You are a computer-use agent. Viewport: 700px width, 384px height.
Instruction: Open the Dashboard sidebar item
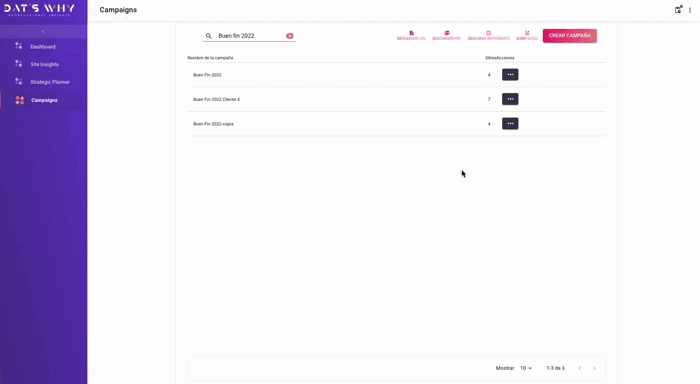pyautogui.click(x=43, y=46)
